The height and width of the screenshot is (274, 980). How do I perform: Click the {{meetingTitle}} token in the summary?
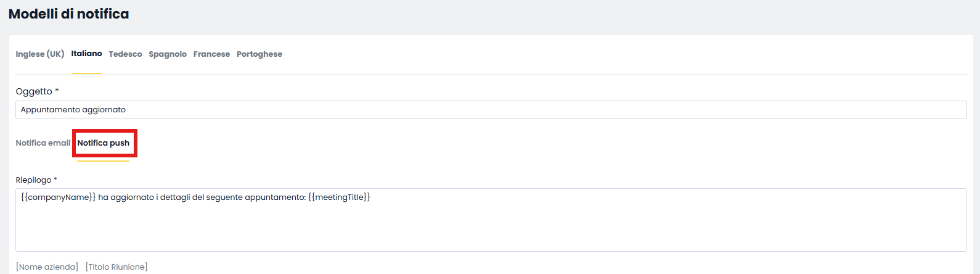pyautogui.click(x=339, y=197)
